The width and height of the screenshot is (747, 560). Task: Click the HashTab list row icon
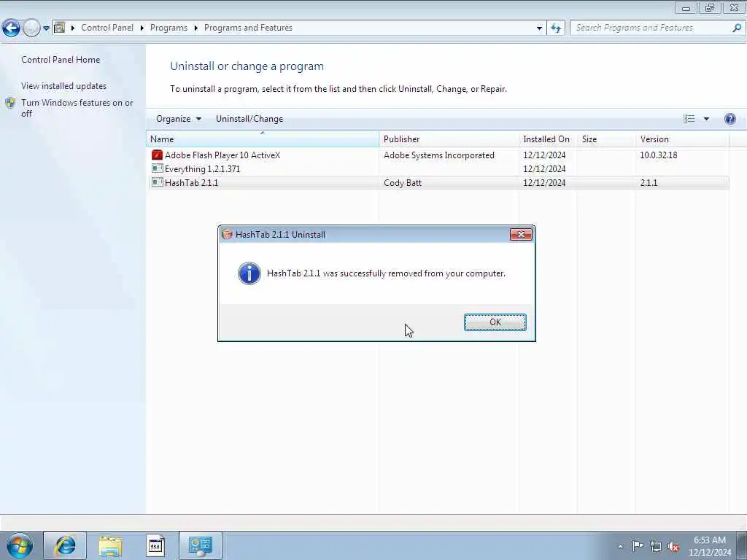tap(157, 182)
